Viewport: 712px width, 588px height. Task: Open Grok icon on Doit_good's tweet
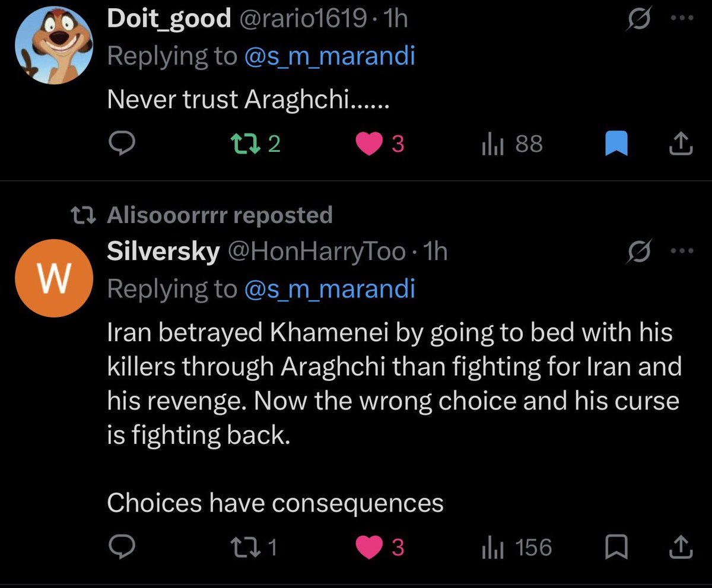tap(641, 20)
